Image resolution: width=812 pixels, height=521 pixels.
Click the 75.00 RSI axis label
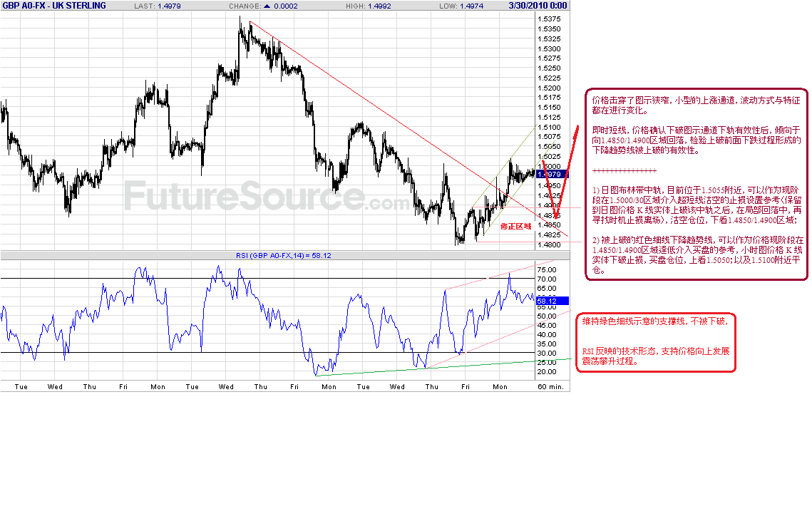tap(547, 270)
